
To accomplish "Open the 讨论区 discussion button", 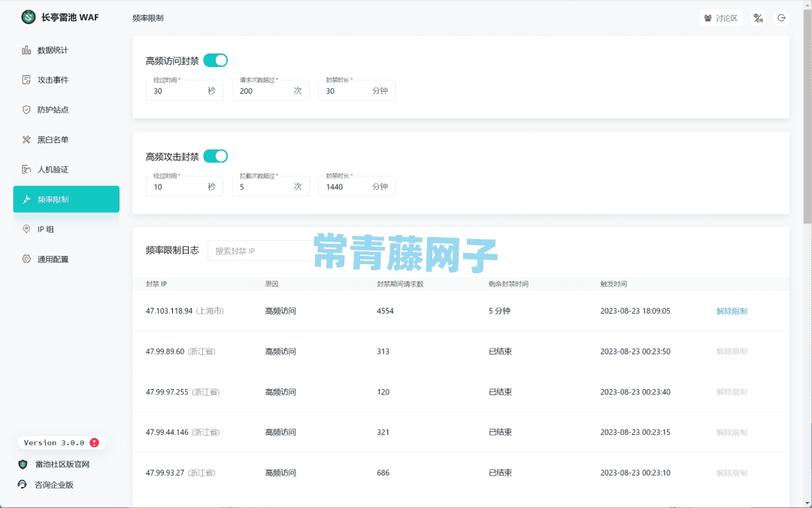I will 721,17.
